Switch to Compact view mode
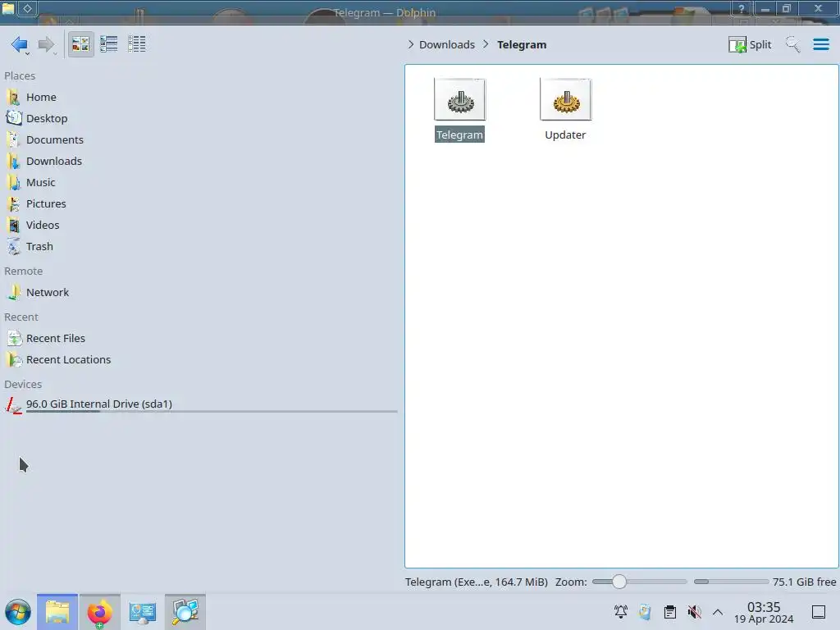The image size is (840, 630). point(109,44)
